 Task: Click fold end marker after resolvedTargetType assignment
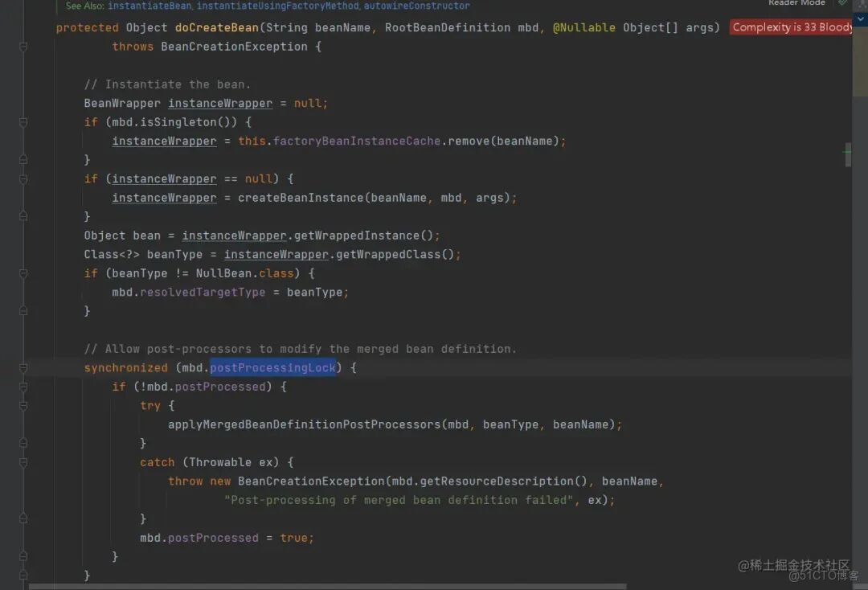23,311
